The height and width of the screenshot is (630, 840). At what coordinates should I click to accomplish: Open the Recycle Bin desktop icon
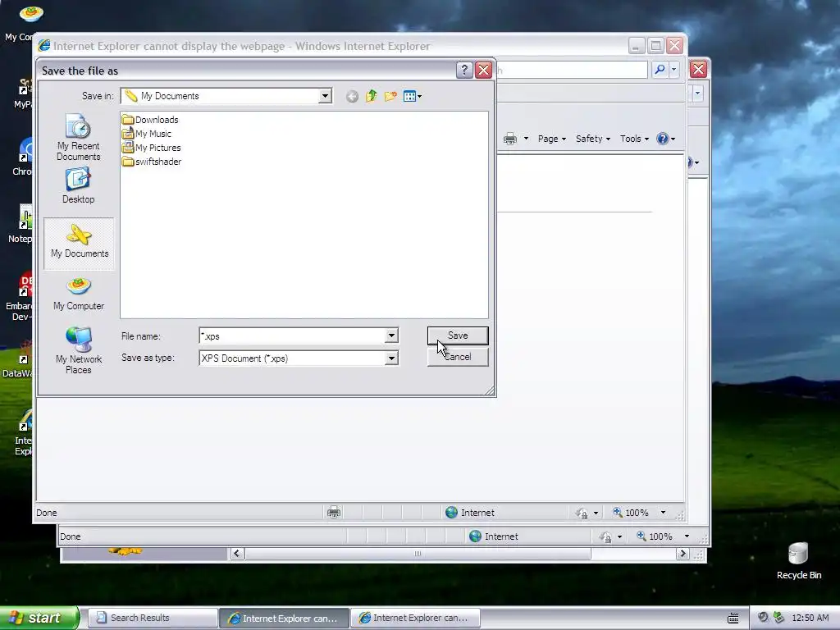tap(798, 560)
